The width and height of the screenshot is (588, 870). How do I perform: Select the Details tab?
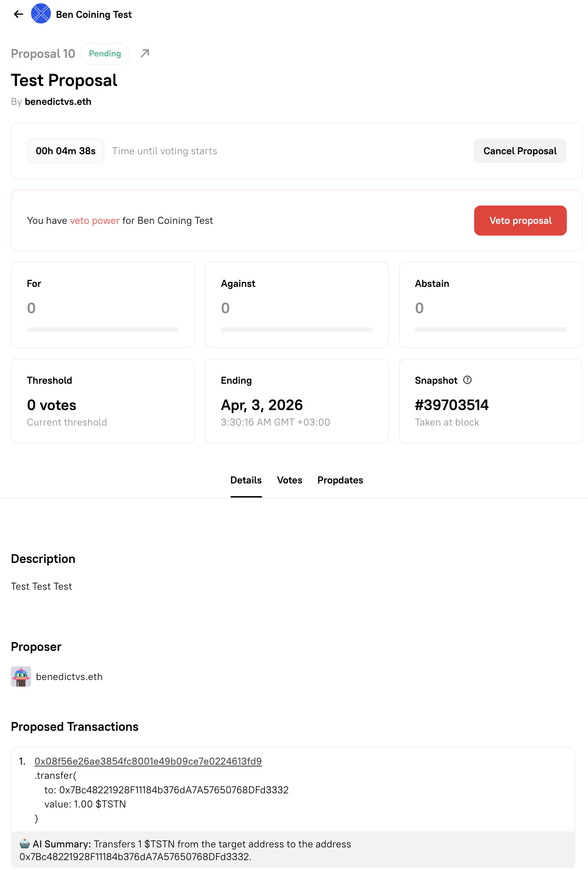point(246,480)
